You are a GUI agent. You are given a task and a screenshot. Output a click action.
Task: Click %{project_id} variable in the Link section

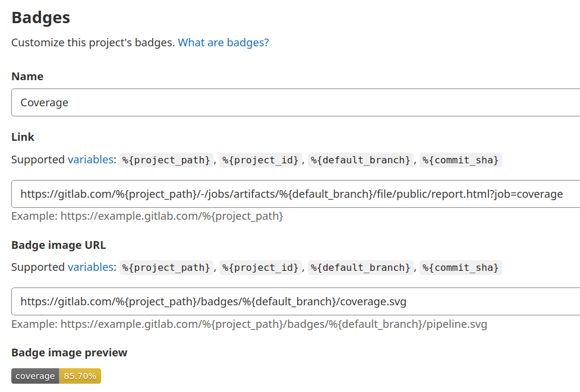pyautogui.click(x=260, y=160)
